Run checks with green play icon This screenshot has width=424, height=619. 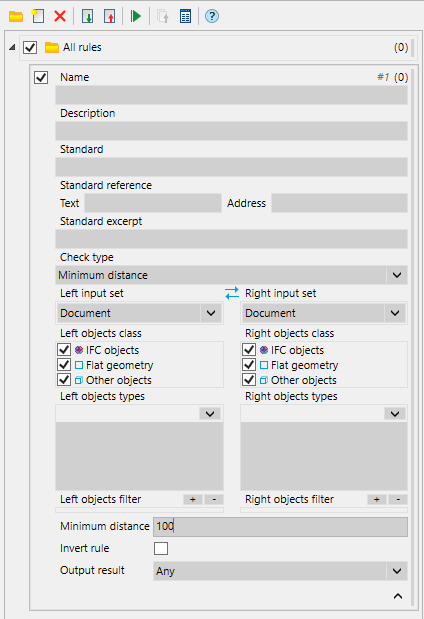click(135, 17)
